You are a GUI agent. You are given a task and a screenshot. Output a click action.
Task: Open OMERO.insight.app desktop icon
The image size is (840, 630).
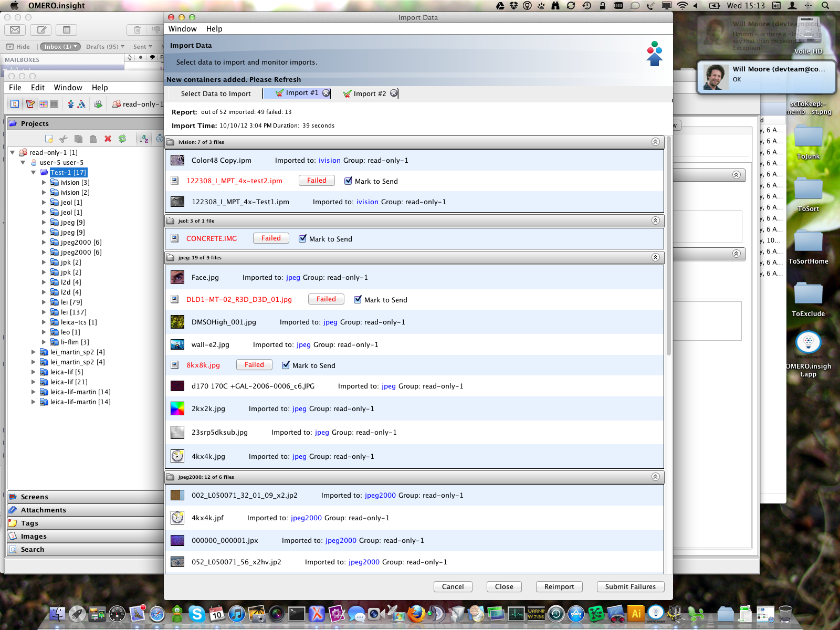[808, 343]
